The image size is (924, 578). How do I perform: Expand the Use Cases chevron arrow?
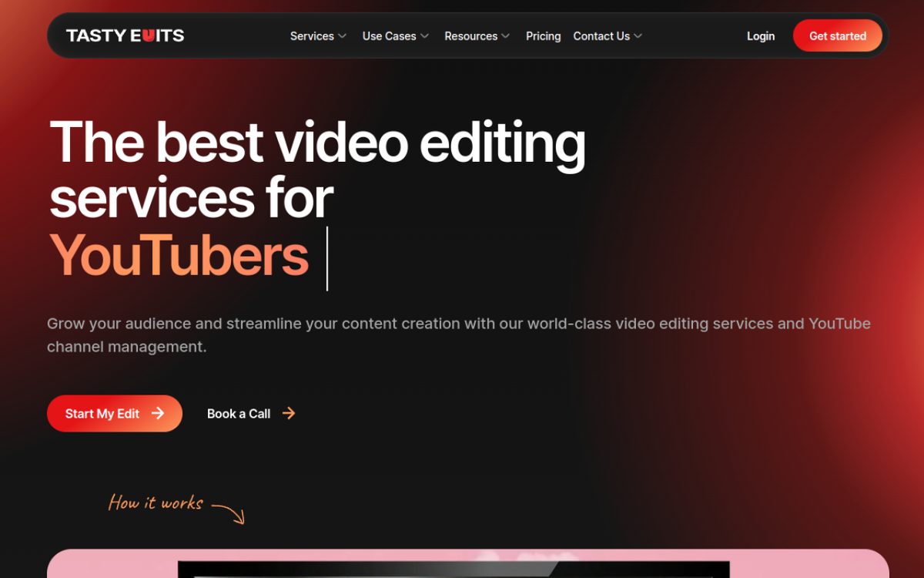(424, 36)
